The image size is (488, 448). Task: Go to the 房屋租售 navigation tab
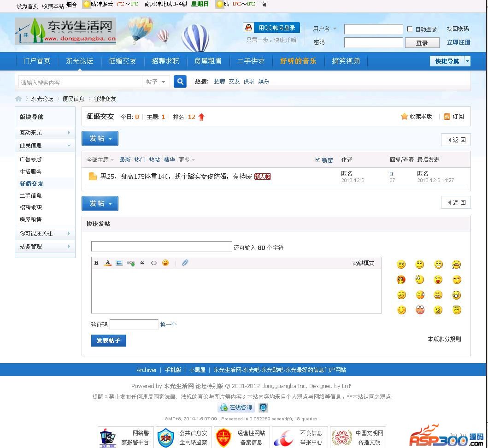(208, 61)
